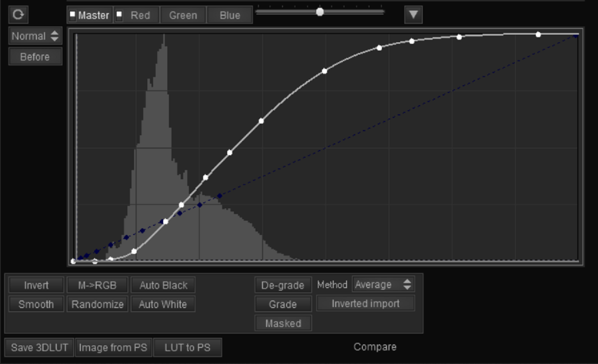Click the Invert button
598x364 pixels.
tap(36, 285)
